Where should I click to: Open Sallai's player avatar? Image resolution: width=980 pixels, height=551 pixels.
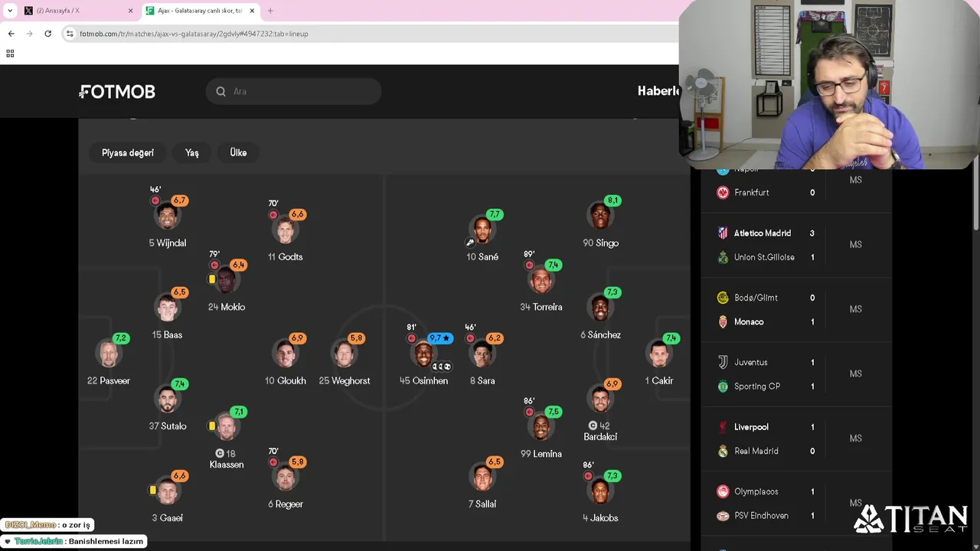(x=482, y=478)
